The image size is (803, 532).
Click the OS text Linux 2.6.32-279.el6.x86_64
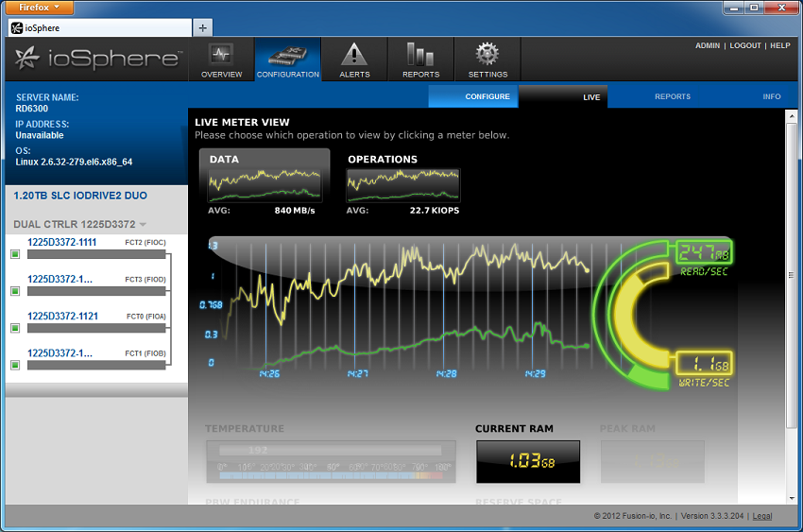point(74,162)
